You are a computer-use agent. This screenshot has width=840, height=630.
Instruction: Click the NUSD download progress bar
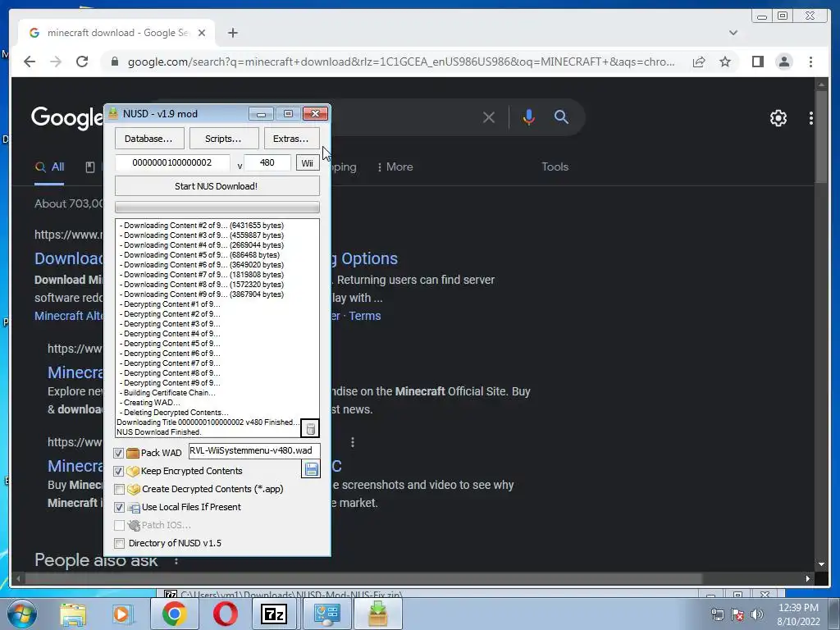[x=217, y=207]
